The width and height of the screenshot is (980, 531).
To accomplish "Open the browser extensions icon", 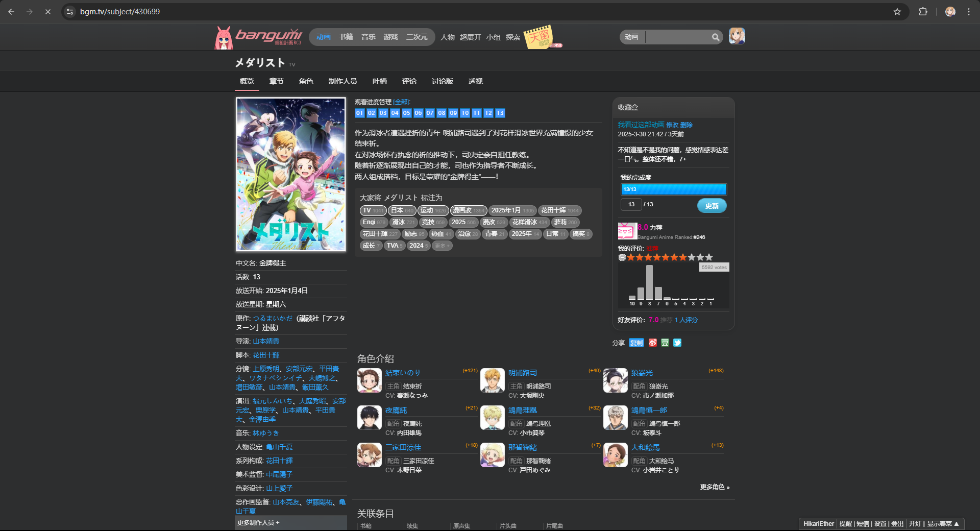I will click(923, 11).
